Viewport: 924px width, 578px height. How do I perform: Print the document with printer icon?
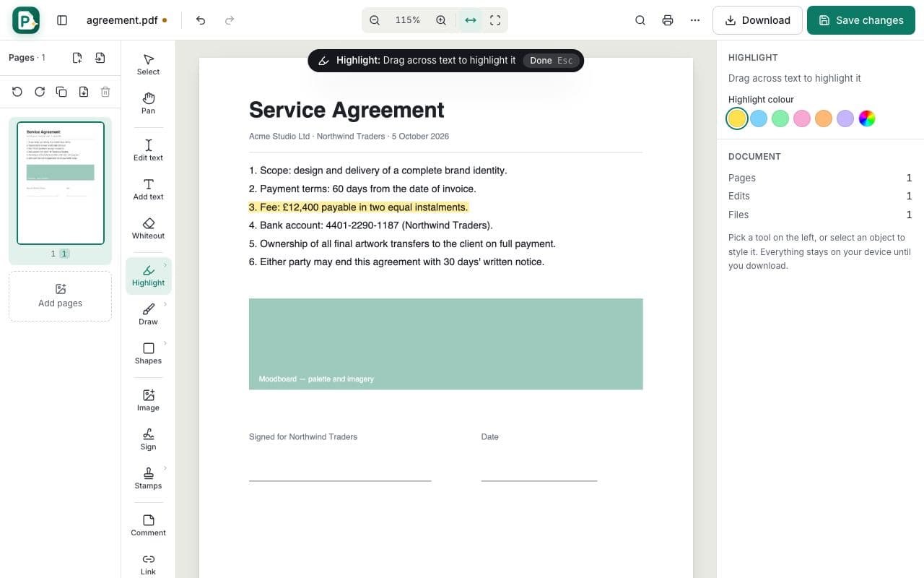coord(667,20)
